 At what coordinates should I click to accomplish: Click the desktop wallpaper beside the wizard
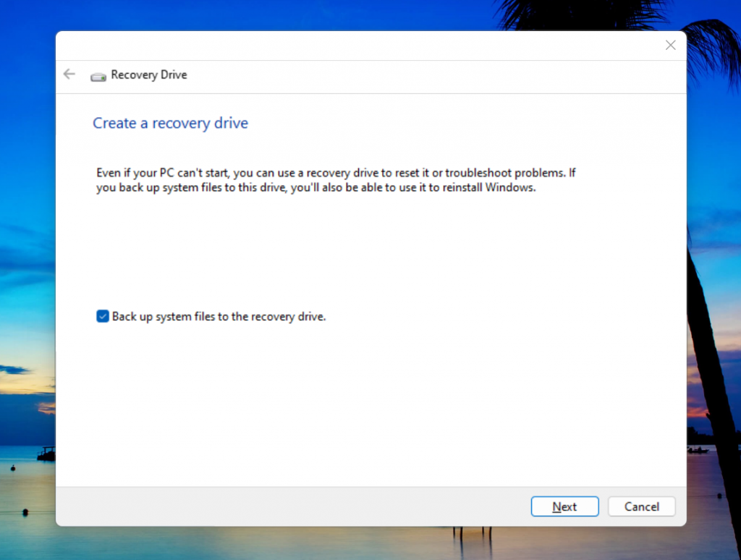[29, 289]
